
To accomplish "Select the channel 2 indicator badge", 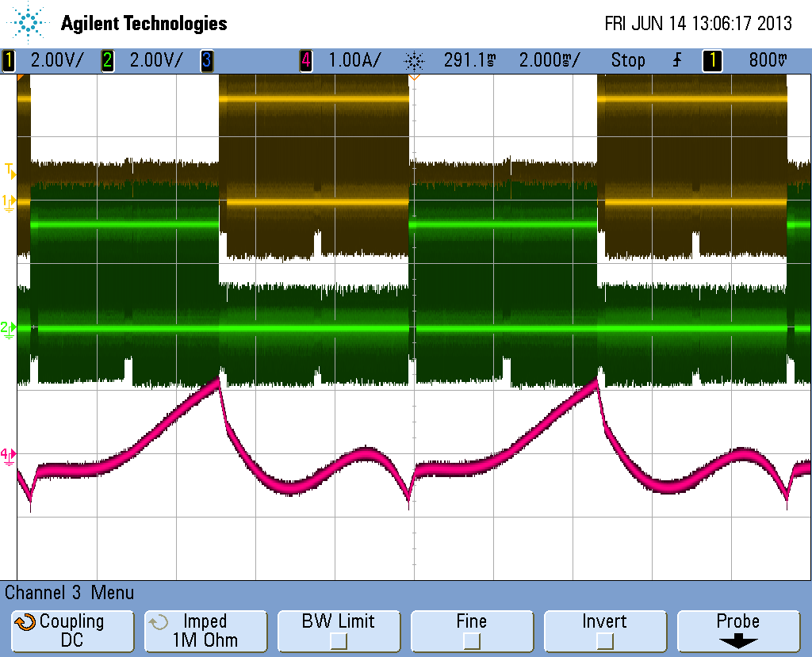I will tap(108, 60).
